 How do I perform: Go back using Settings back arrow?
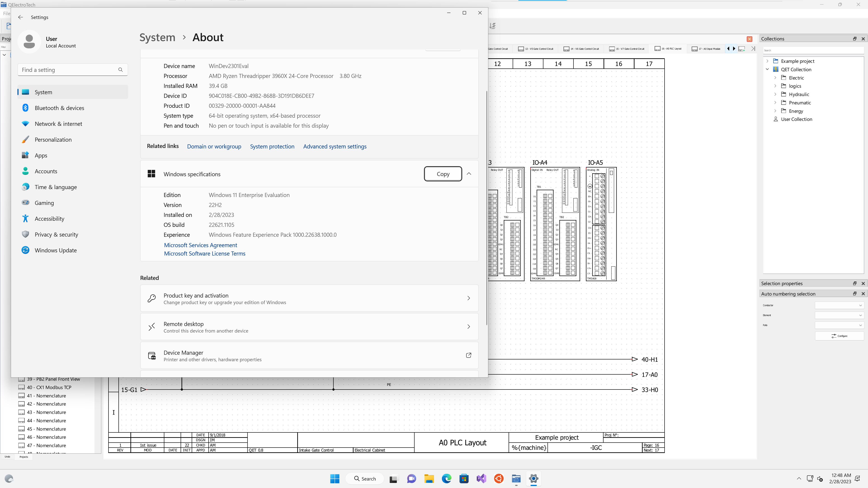[x=21, y=17]
